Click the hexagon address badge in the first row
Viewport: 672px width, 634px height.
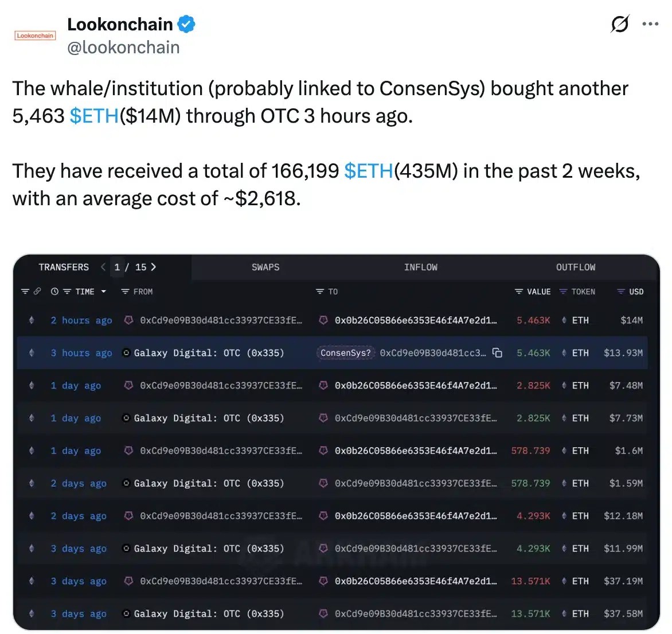pos(128,320)
